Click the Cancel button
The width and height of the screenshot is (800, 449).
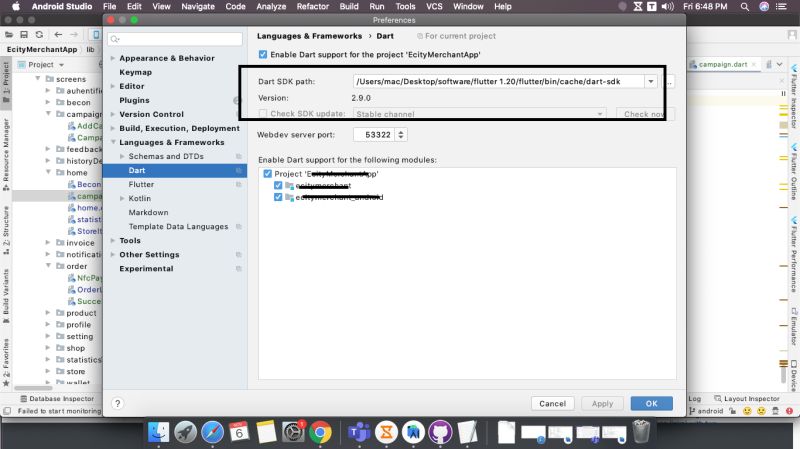coord(553,404)
